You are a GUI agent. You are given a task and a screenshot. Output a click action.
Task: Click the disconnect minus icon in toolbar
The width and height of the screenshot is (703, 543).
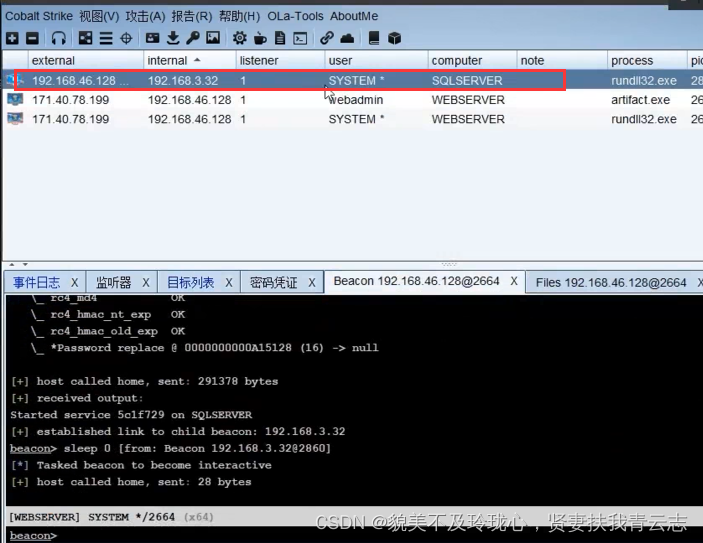click(x=32, y=38)
